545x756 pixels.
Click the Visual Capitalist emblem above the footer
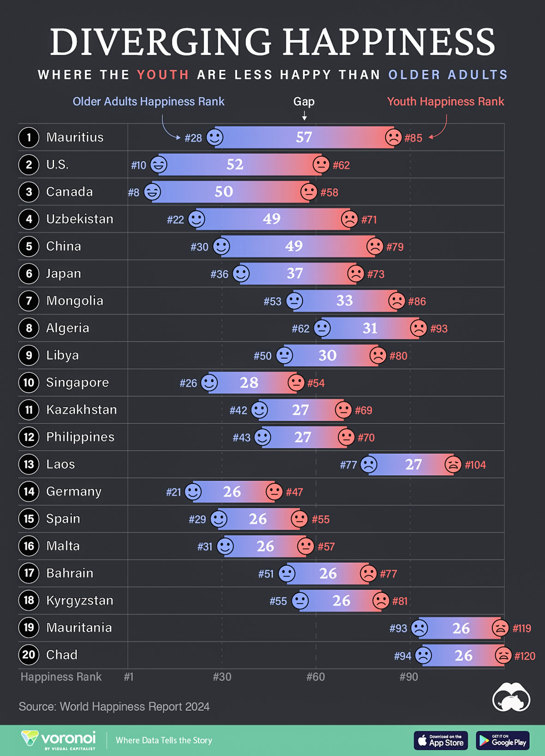pyautogui.click(x=511, y=697)
